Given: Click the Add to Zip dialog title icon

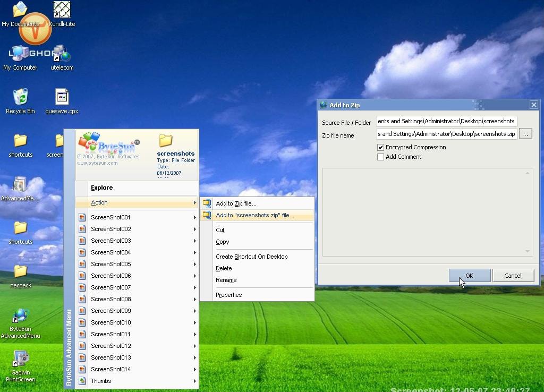Looking at the screenshot, I should point(324,105).
